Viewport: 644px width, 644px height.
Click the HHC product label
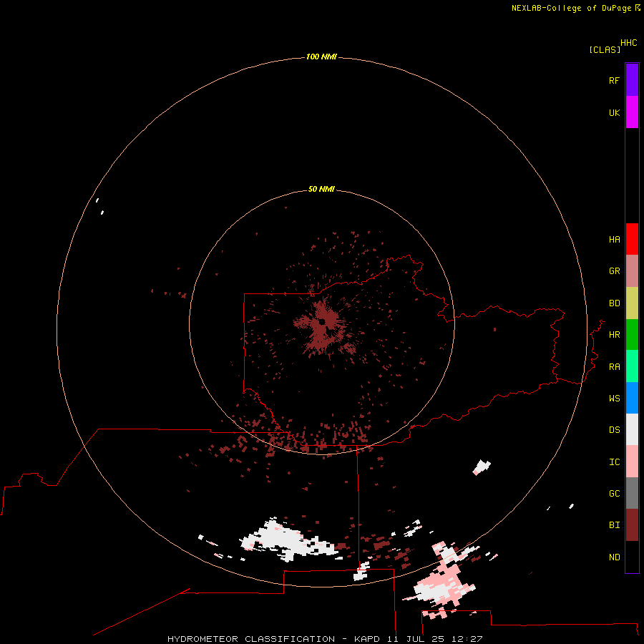(629, 43)
